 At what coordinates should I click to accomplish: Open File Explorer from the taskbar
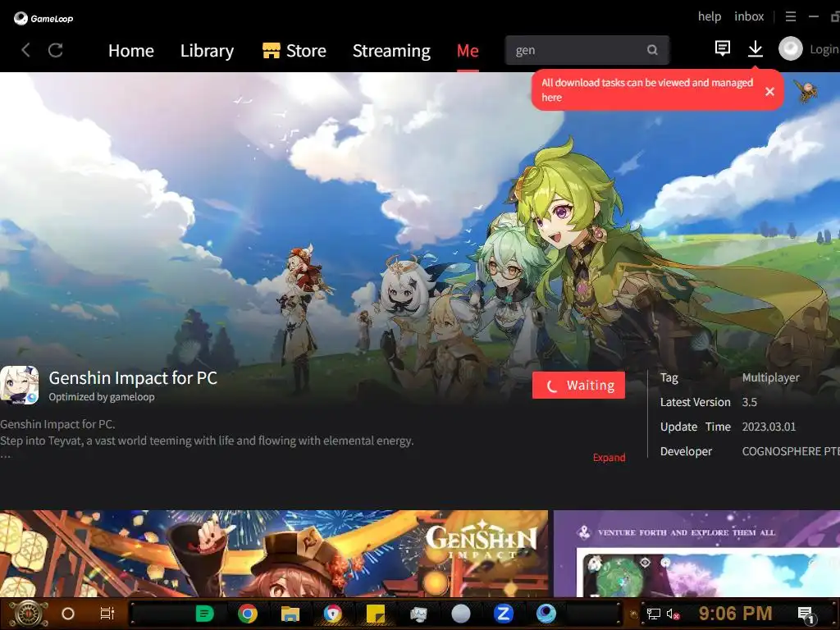click(290, 614)
